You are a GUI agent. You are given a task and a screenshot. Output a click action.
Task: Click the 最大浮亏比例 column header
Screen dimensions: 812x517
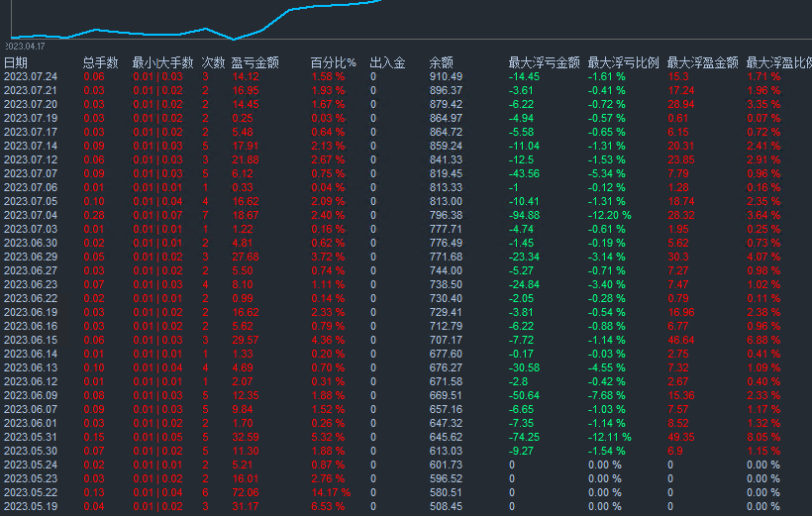tap(623, 62)
